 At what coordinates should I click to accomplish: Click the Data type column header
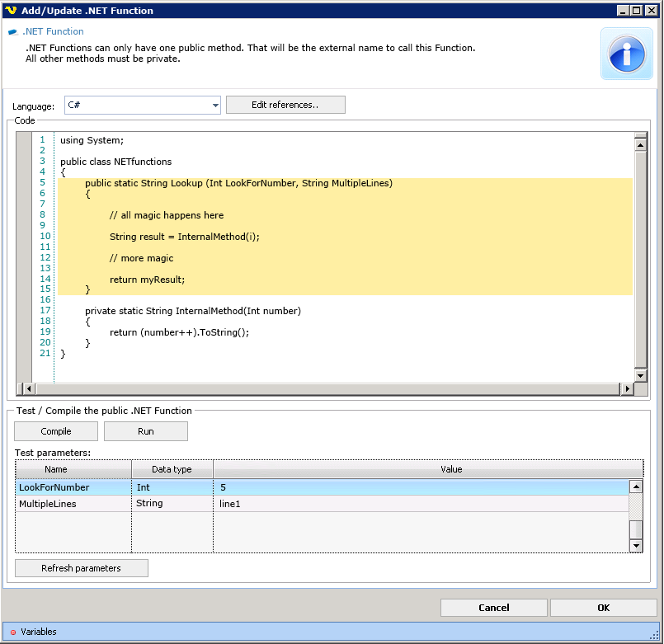(172, 469)
